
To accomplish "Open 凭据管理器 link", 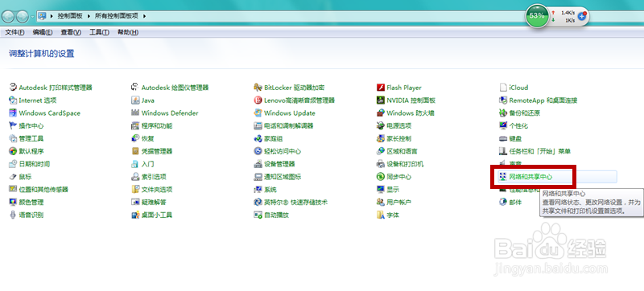I will pyautogui.click(x=157, y=151).
